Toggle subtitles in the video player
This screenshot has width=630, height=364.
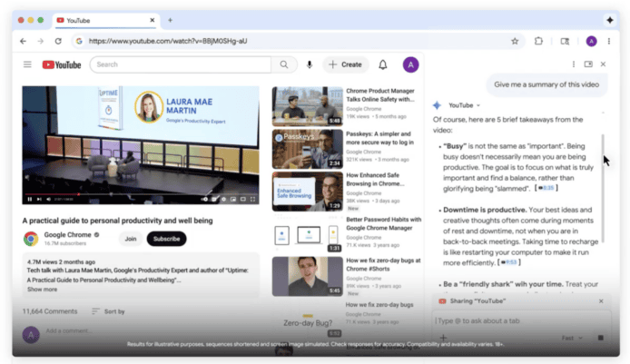(x=214, y=199)
